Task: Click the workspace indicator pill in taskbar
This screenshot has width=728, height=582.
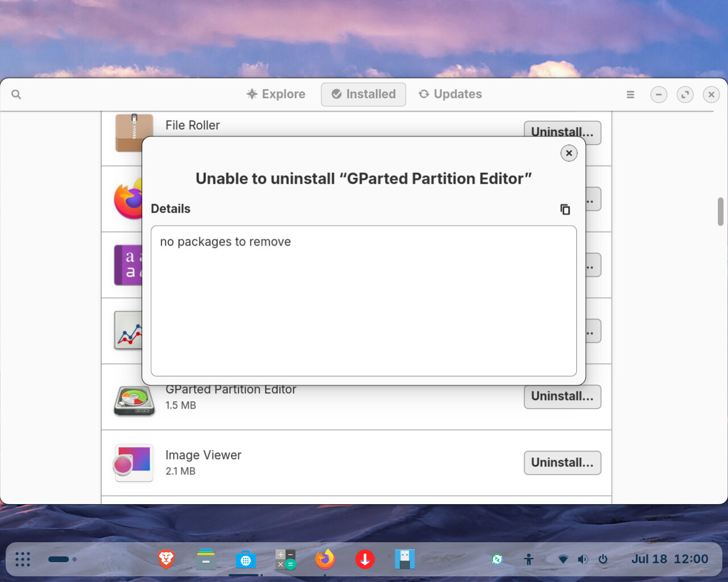Action: coord(59,559)
